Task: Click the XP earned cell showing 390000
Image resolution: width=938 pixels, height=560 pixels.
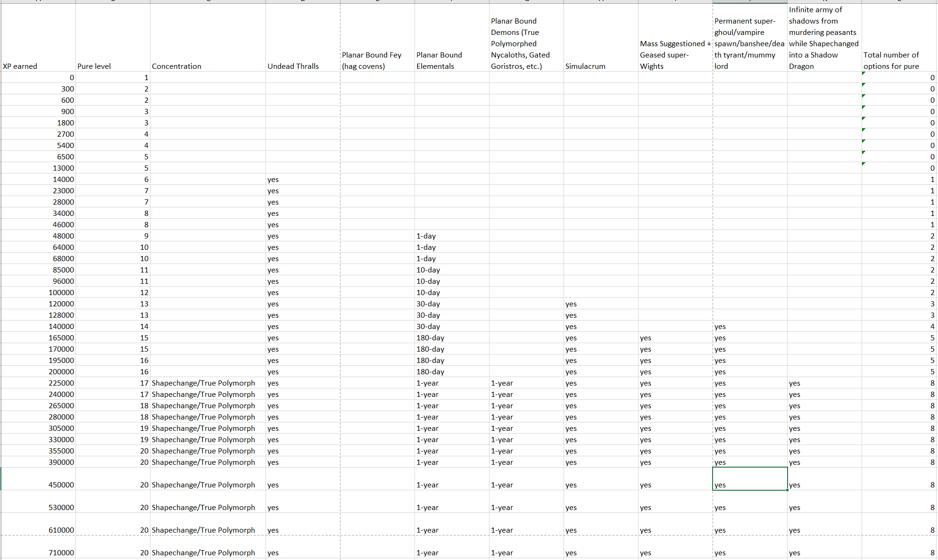Action: tap(38, 462)
